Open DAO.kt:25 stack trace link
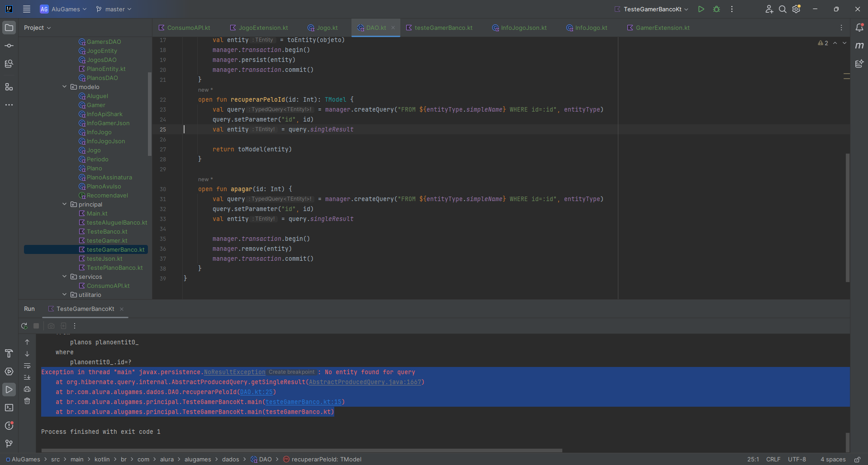 256,392
